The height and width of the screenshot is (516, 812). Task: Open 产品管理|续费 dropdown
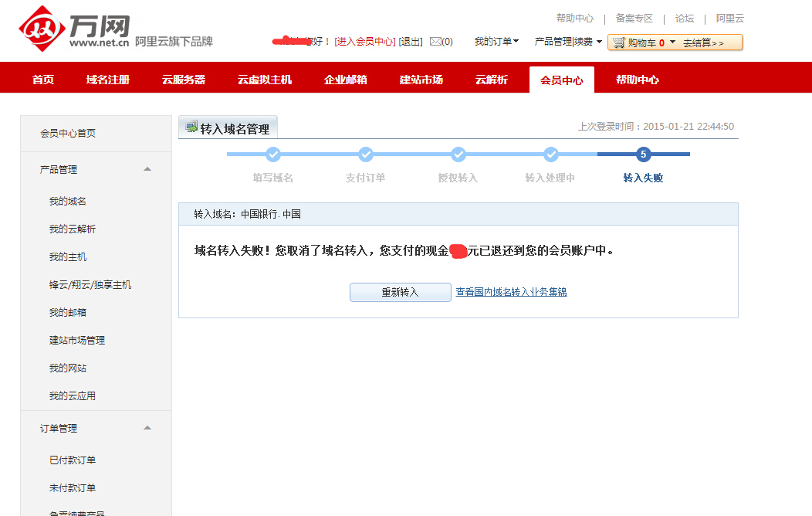point(568,42)
